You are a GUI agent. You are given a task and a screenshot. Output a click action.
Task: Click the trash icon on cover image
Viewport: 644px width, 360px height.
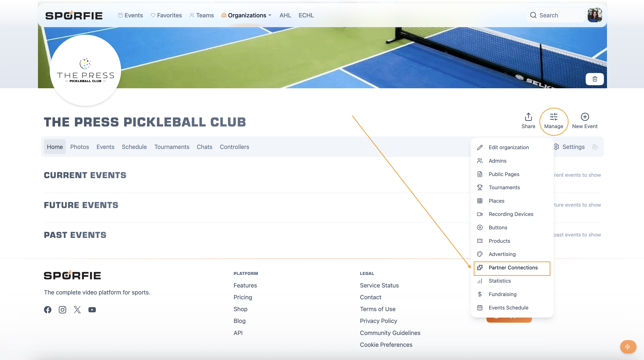(x=595, y=79)
